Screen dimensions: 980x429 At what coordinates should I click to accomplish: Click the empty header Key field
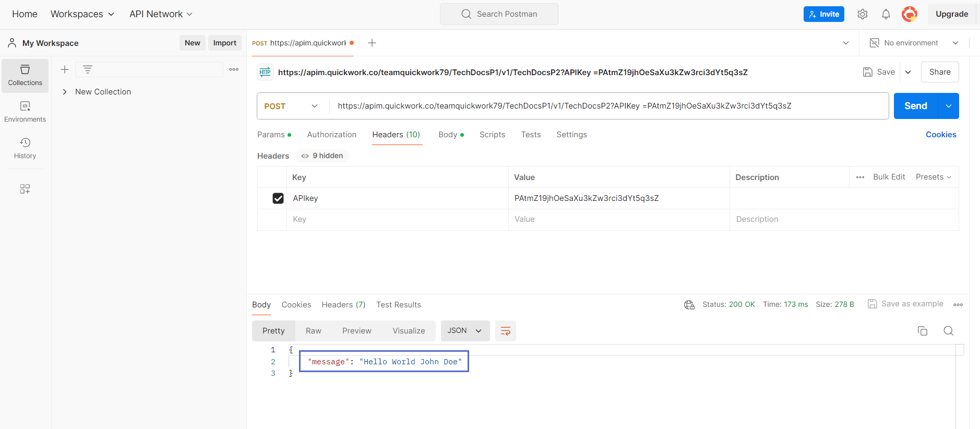pos(398,219)
